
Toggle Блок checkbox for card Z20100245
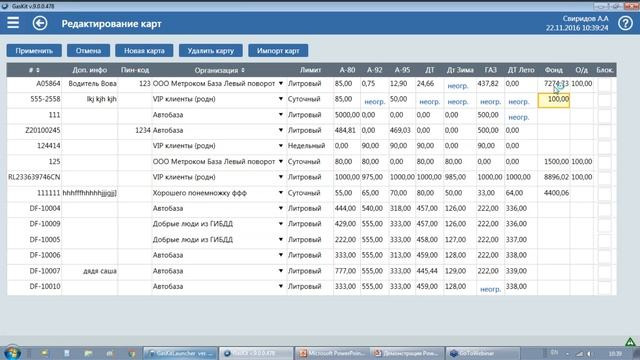coord(604,131)
